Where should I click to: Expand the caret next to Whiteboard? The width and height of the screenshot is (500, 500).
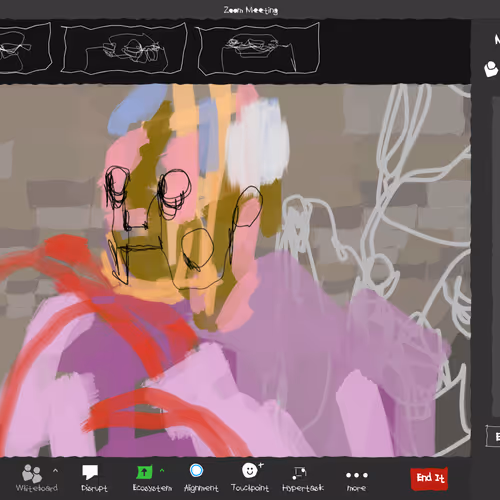55,471
